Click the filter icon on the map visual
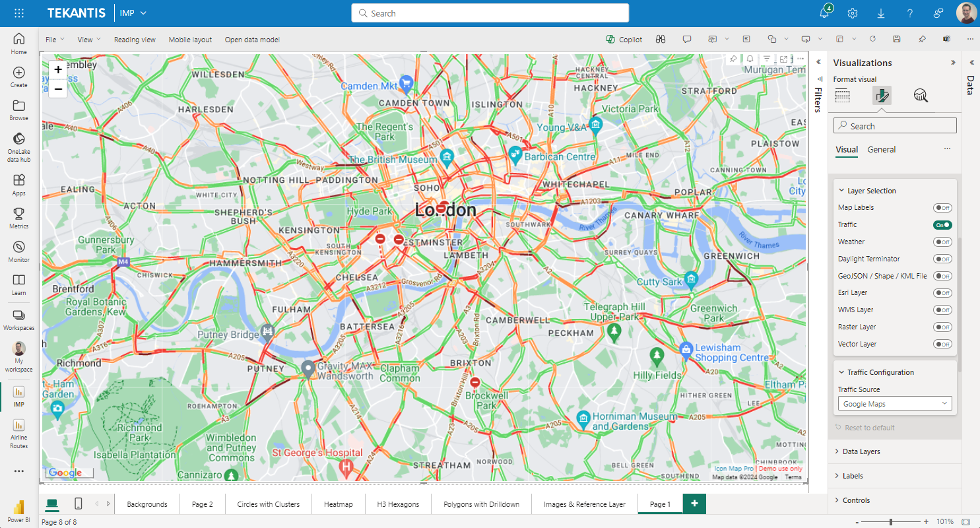This screenshot has height=528, width=980. (767, 59)
